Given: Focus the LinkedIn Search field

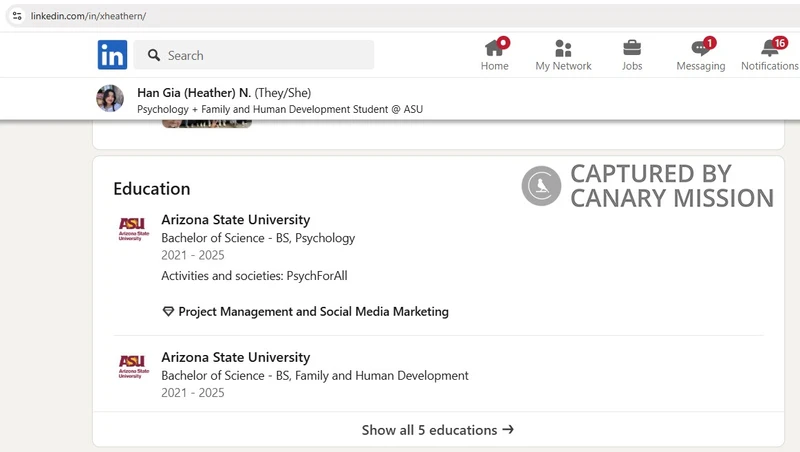Looking at the screenshot, I should [x=254, y=55].
